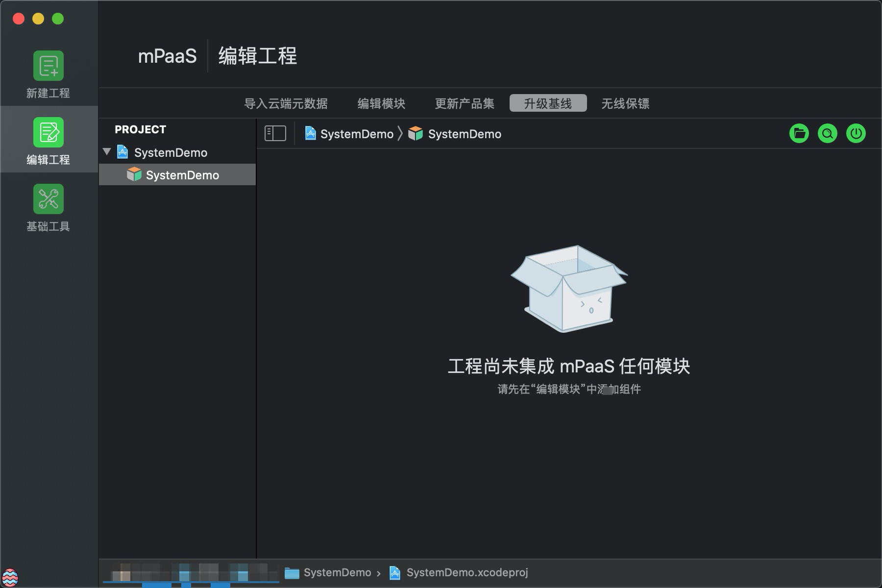Click the 工程尚未集成 mPaaS 任何模块 message
The width and height of the screenshot is (882, 588).
coord(569,366)
